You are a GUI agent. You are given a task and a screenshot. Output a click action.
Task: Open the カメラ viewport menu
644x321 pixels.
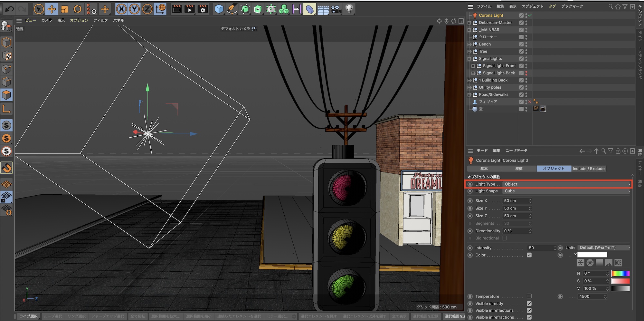coord(46,20)
